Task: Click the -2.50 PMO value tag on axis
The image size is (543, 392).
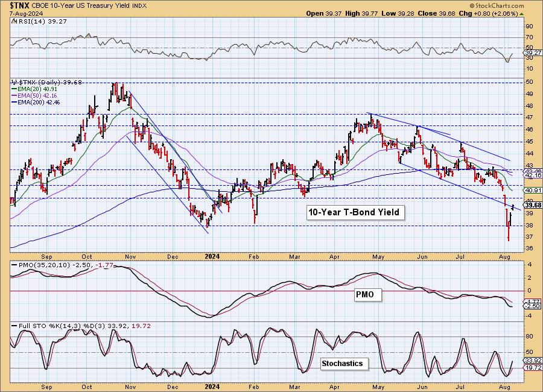Action: click(x=533, y=306)
